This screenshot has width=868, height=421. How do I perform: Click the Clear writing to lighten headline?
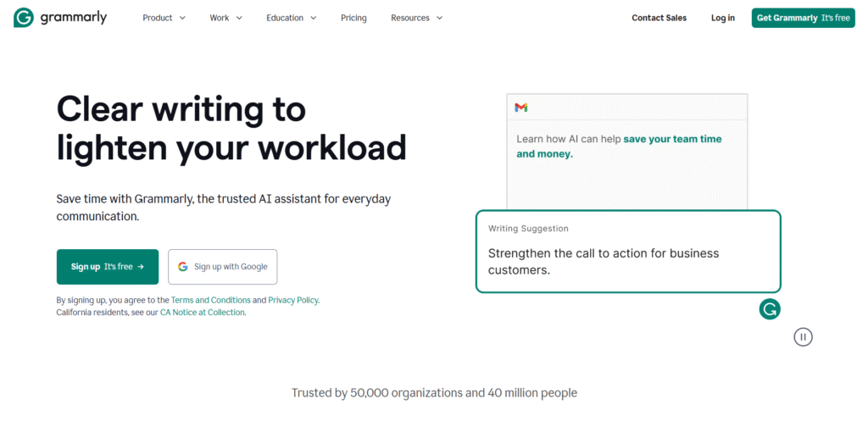pyautogui.click(x=231, y=129)
